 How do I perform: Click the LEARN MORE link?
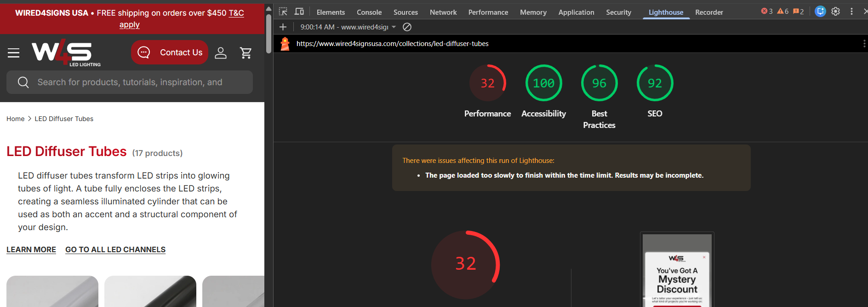31,249
